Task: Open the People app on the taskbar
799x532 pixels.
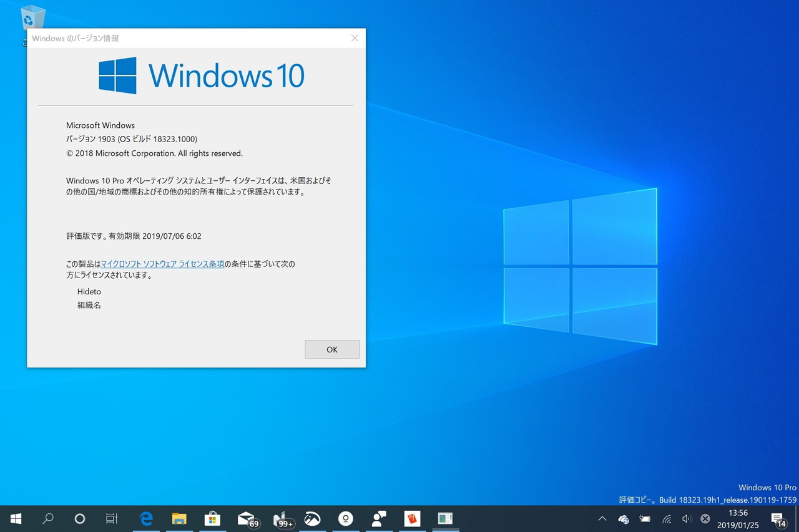Action: [x=379, y=518]
